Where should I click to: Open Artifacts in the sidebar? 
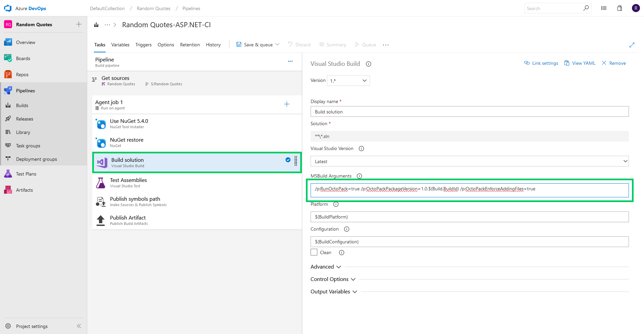24,190
